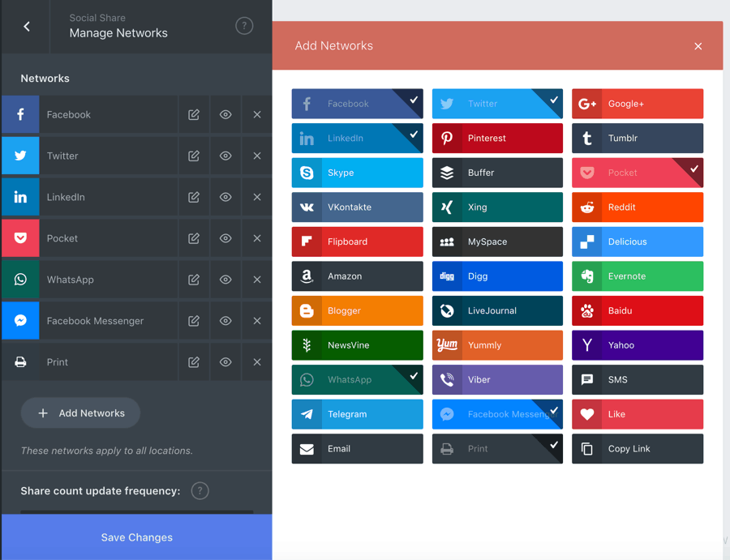Image resolution: width=730 pixels, height=560 pixels.
Task: Remove Facebook Messenger from the networks list
Action: 257,321
